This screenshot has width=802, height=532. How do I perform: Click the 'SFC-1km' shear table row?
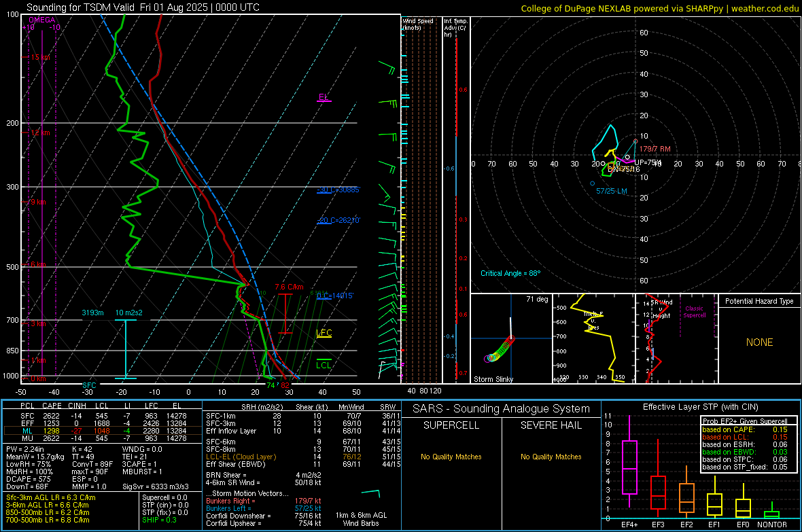[x=302, y=416]
